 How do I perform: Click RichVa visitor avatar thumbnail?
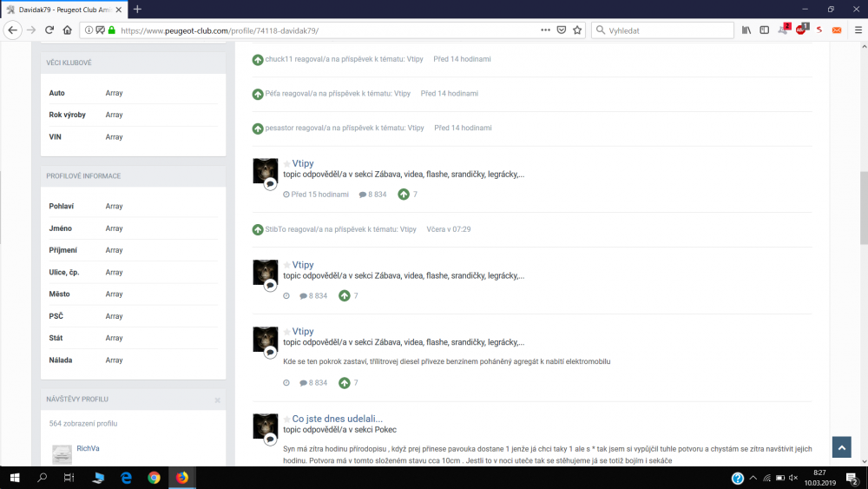62,454
